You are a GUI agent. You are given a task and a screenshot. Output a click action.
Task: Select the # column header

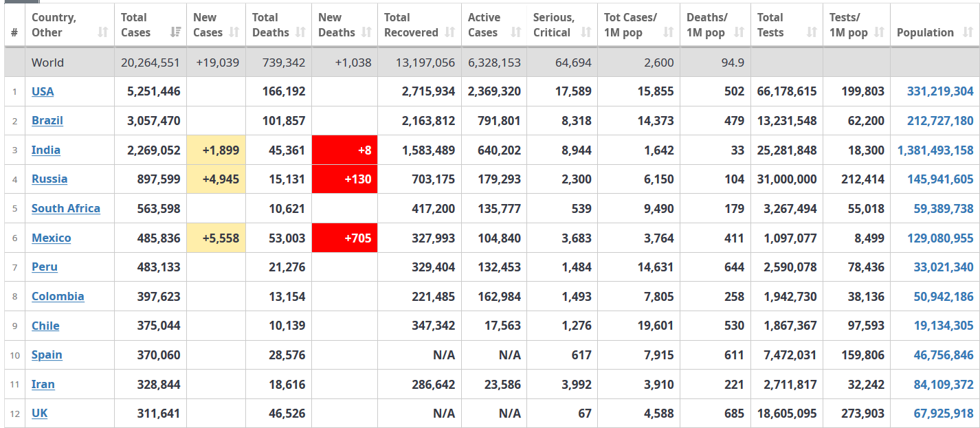[14, 25]
